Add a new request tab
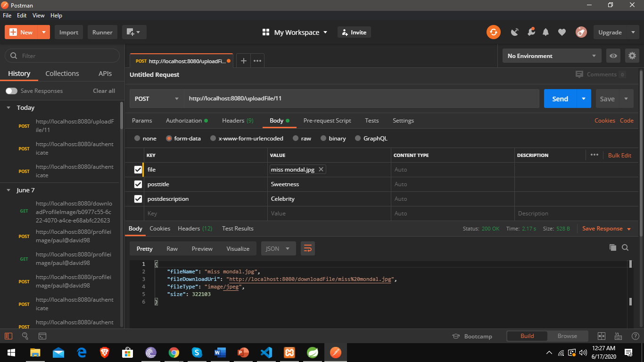The image size is (644, 362). (x=243, y=61)
